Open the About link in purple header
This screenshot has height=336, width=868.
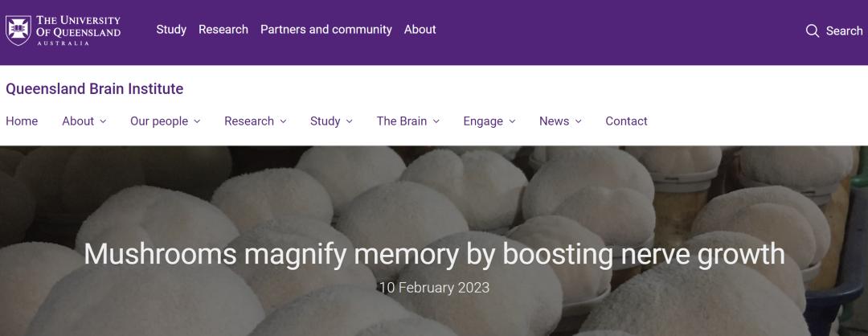click(x=420, y=29)
